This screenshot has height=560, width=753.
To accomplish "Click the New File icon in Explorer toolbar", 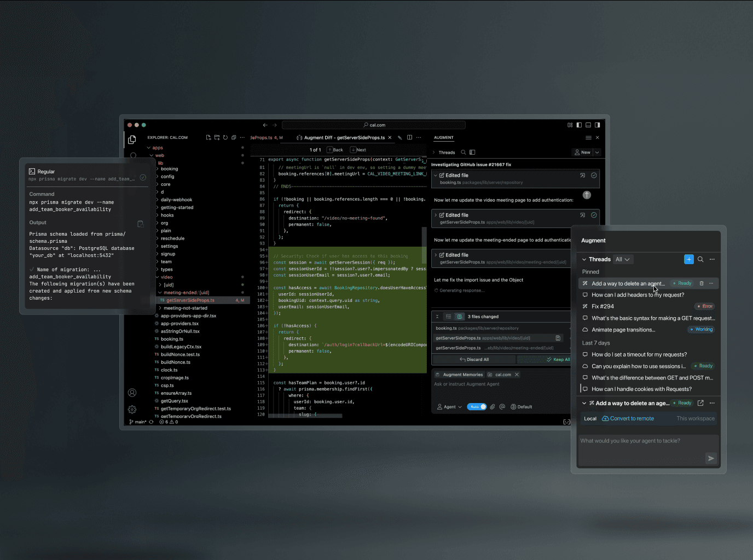I will coord(208,137).
